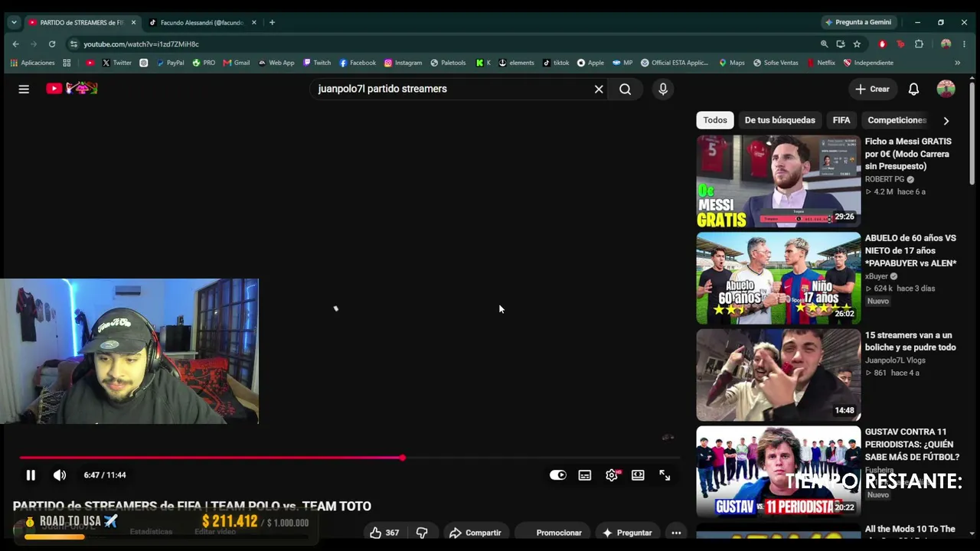Enter fullscreen using the player's corner icon
The height and width of the screenshot is (551, 980).
tap(665, 475)
